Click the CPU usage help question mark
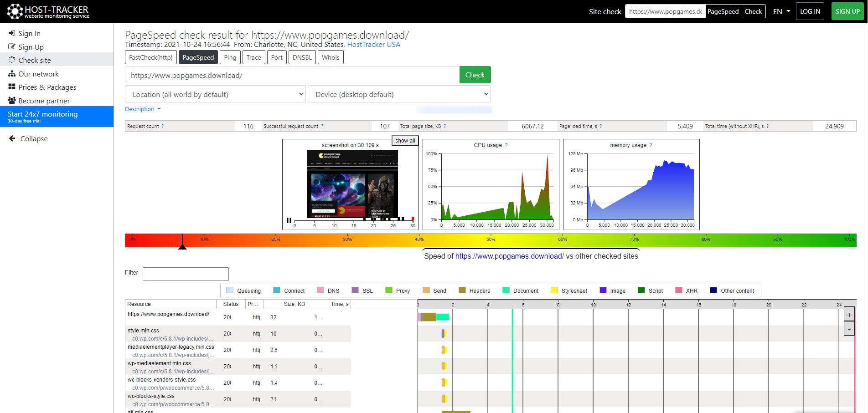 pyautogui.click(x=506, y=145)
